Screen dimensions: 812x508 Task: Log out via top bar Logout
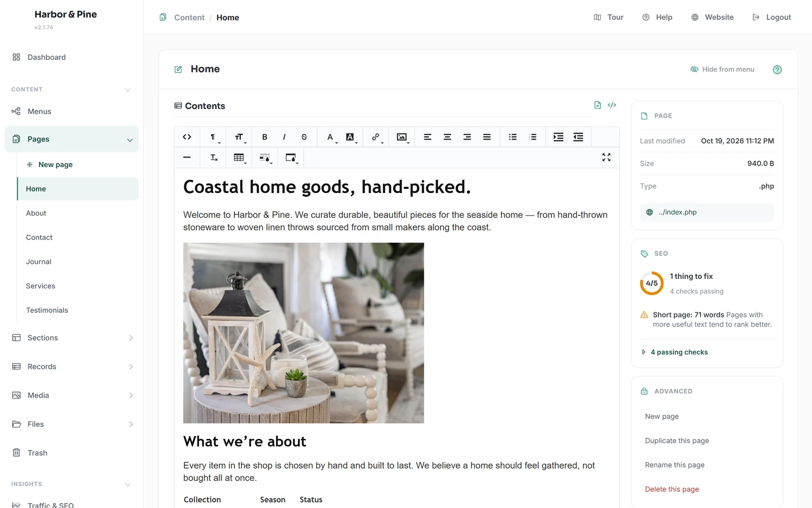tap(772, 17)
